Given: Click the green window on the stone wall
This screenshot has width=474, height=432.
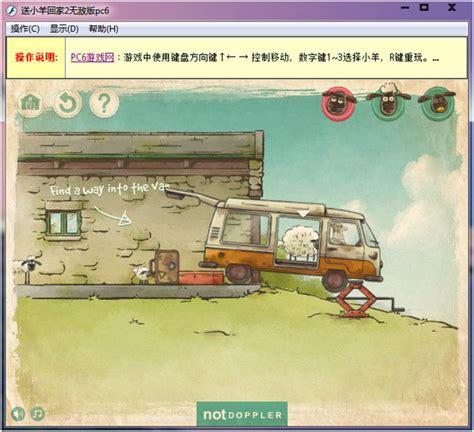Looking at the screenshot, I should point(63,221).
